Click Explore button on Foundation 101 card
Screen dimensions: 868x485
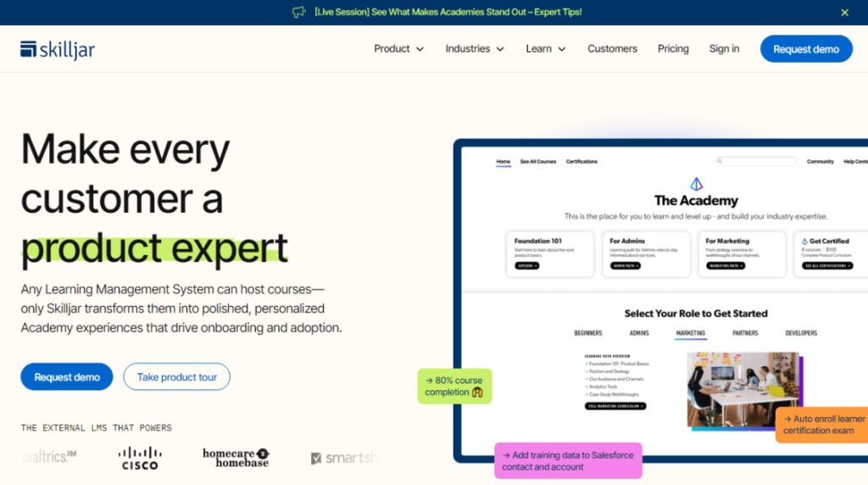pyautogui.click(x=526, y=265)
